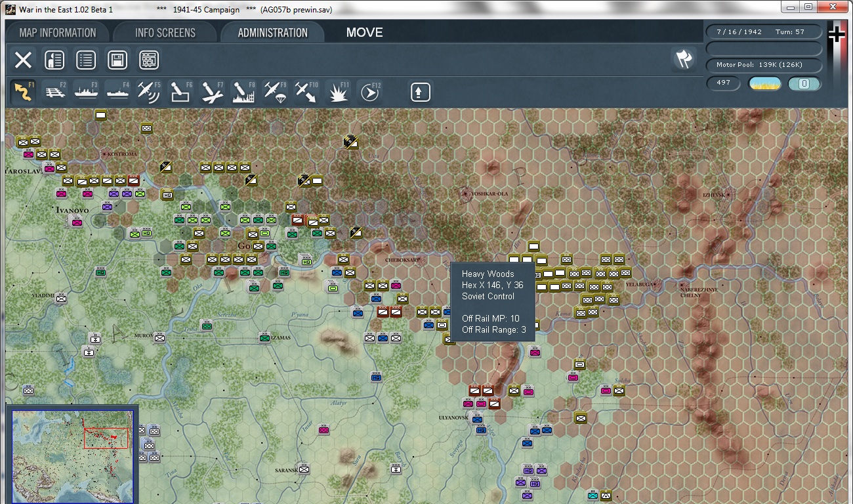This screenshot has height=504, width=853.
Task: Select the F5 air recon mode
Action: click(149, 92)
